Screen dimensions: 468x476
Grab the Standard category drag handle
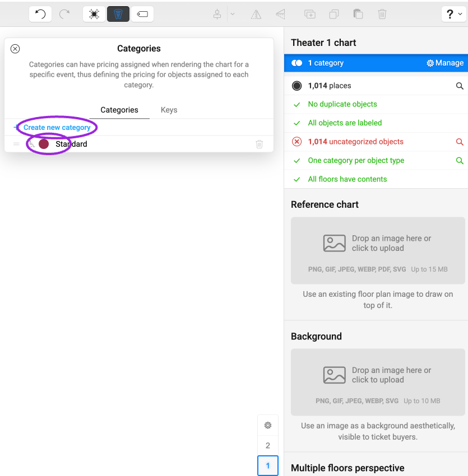point(16,144)
